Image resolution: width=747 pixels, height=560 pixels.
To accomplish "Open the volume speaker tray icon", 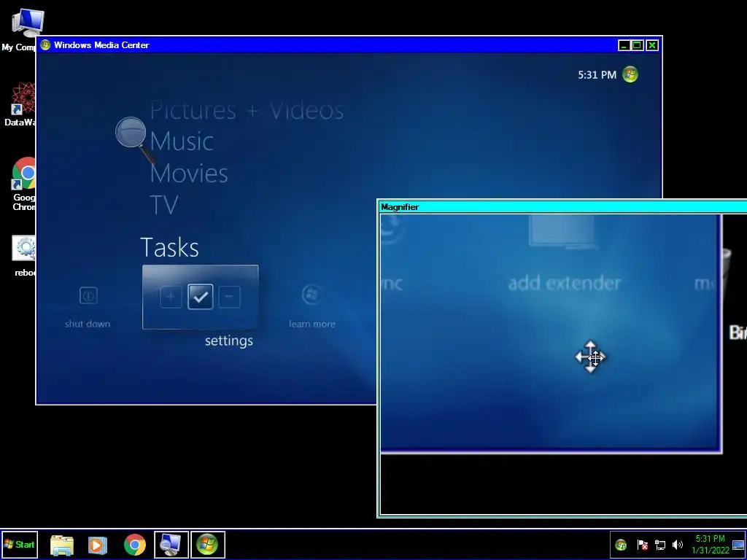I will click(x=677, y=545).
